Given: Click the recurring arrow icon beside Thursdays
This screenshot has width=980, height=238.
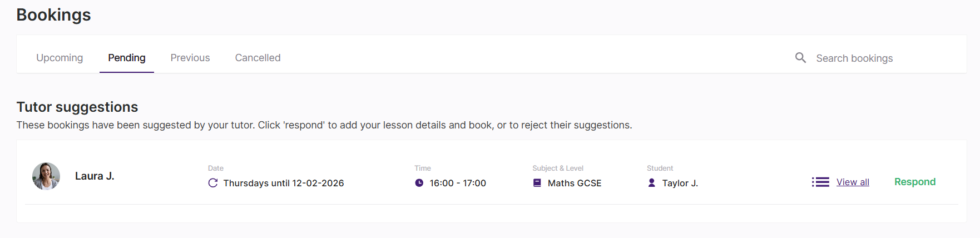Looking at the screenshot, I should coord(213,183).
